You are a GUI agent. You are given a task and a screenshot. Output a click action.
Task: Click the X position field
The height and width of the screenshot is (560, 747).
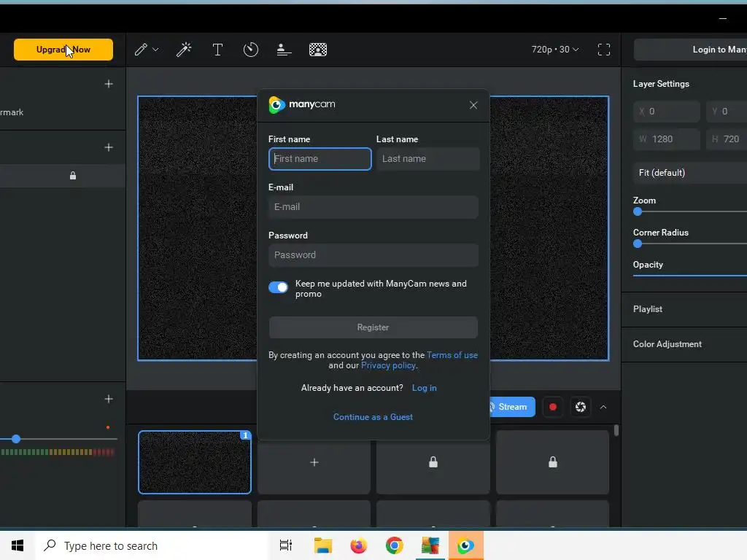click(x=667, y=112)
